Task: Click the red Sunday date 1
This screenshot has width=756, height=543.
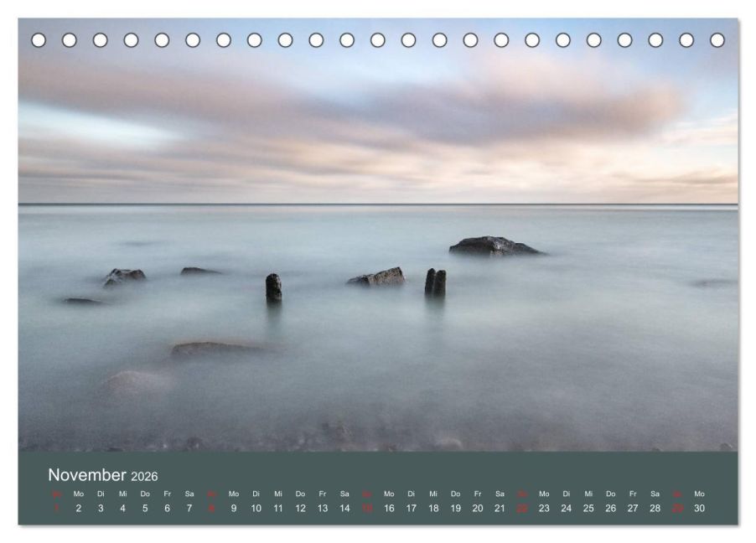Action: 57,509
